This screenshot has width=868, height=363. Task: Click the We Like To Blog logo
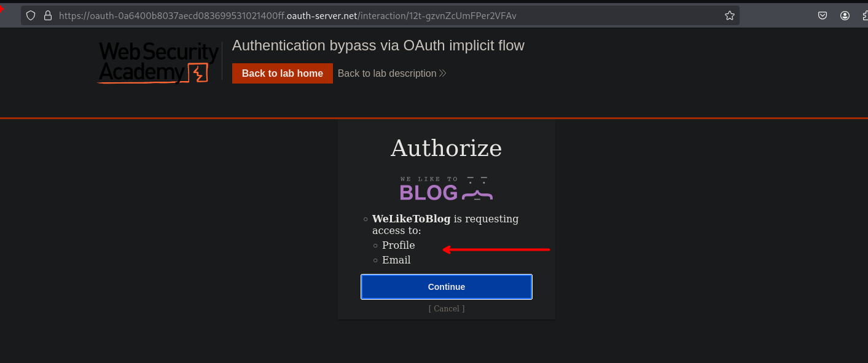click(x=446, y=189)
